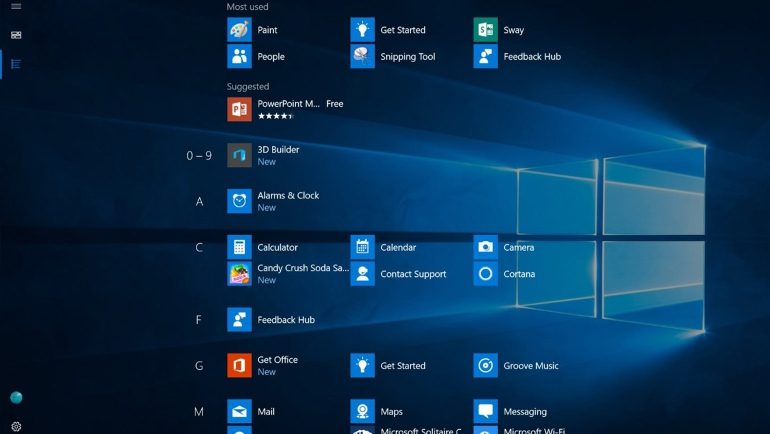Switch to All apps list view
The image size is (770, 434).
pos(16,64)
